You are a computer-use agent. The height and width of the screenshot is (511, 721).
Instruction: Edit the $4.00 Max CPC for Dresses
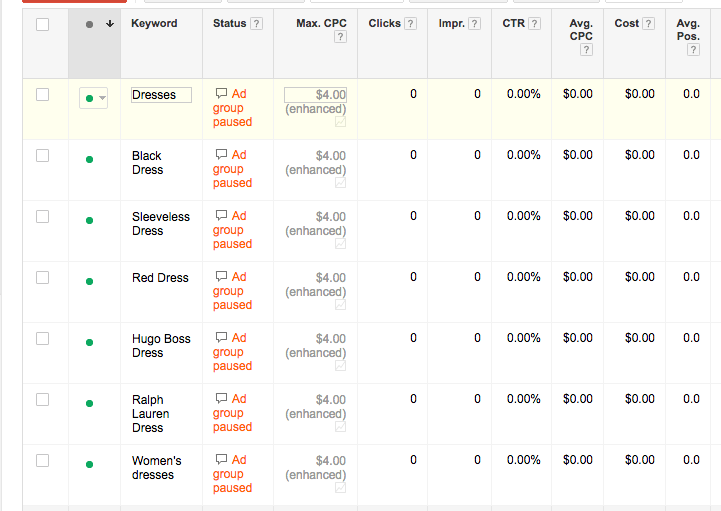click(x=315, y=95)
